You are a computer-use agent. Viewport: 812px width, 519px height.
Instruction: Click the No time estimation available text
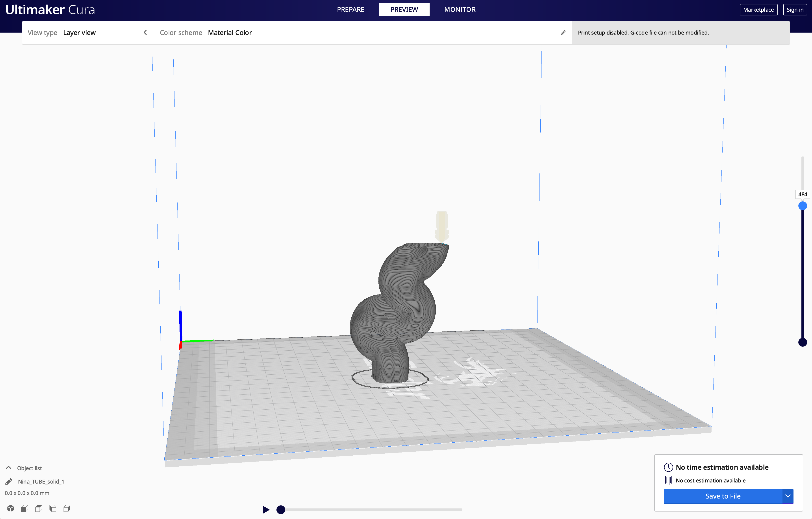[722, 467]
